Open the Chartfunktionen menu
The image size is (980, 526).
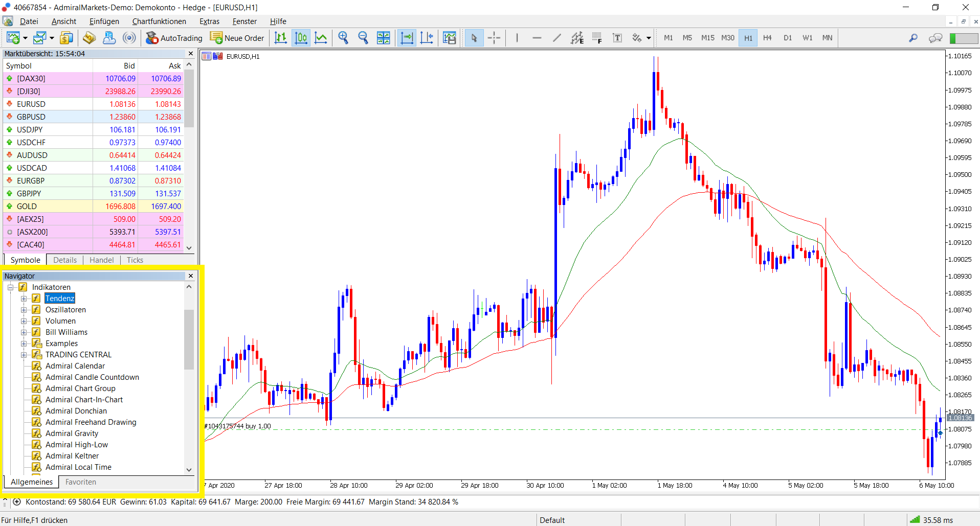click(159, 21)
